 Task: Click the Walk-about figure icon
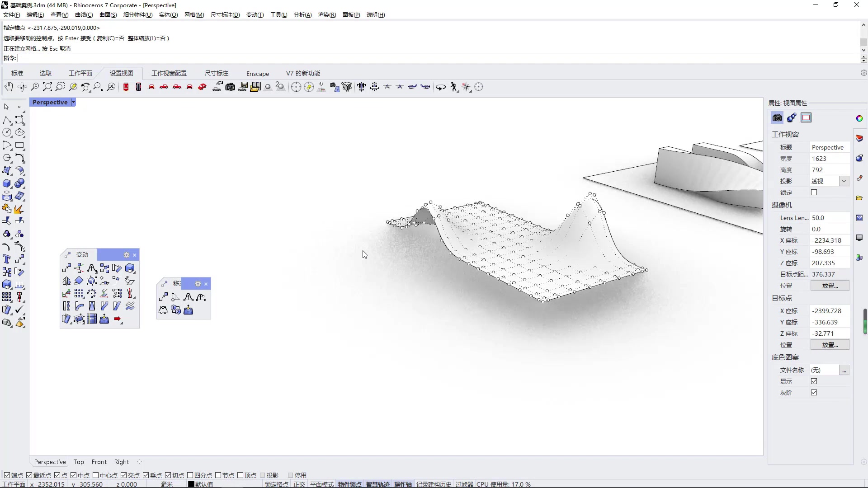454,87
